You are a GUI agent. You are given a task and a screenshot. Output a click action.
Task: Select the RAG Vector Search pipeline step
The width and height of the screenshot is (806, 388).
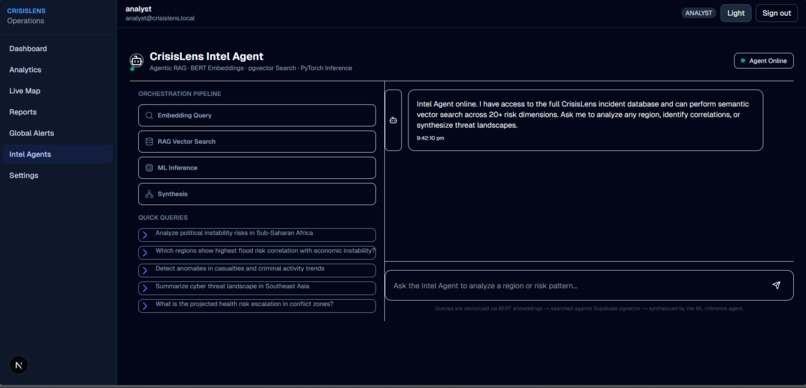pyautogui.click(x=257, y=142)
